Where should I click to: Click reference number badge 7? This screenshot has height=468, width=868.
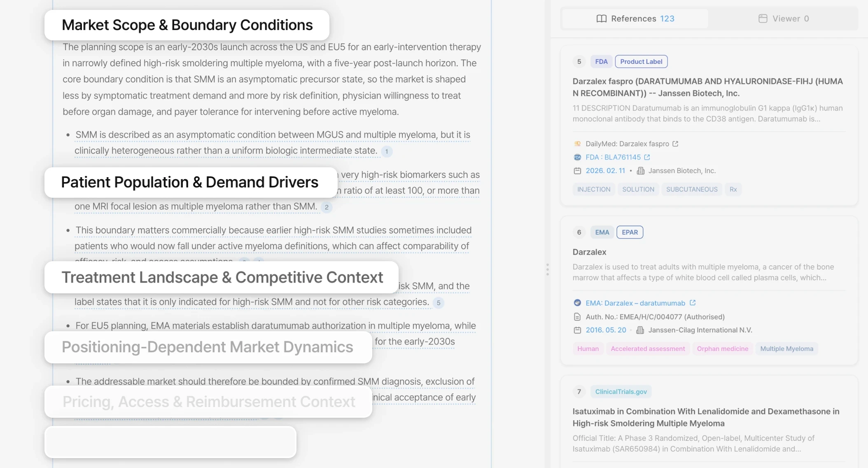(579, 392)
